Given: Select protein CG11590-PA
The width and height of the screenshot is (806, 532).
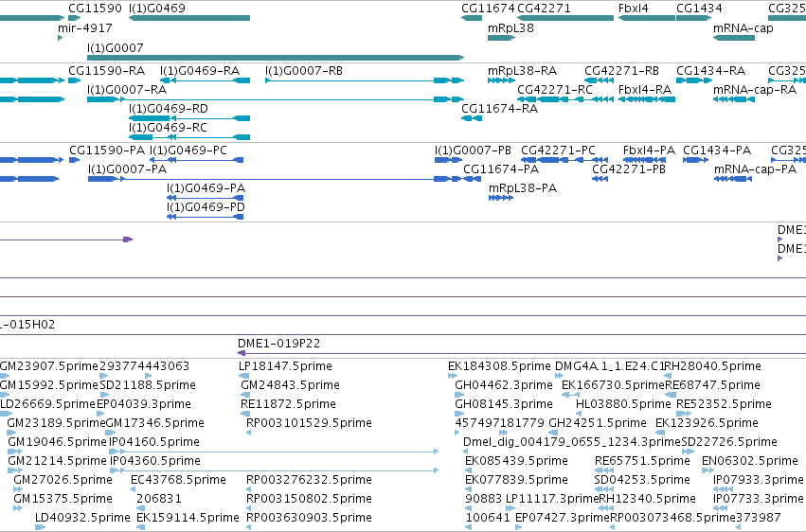Looking at the screenshot, I should coord(75,160).
